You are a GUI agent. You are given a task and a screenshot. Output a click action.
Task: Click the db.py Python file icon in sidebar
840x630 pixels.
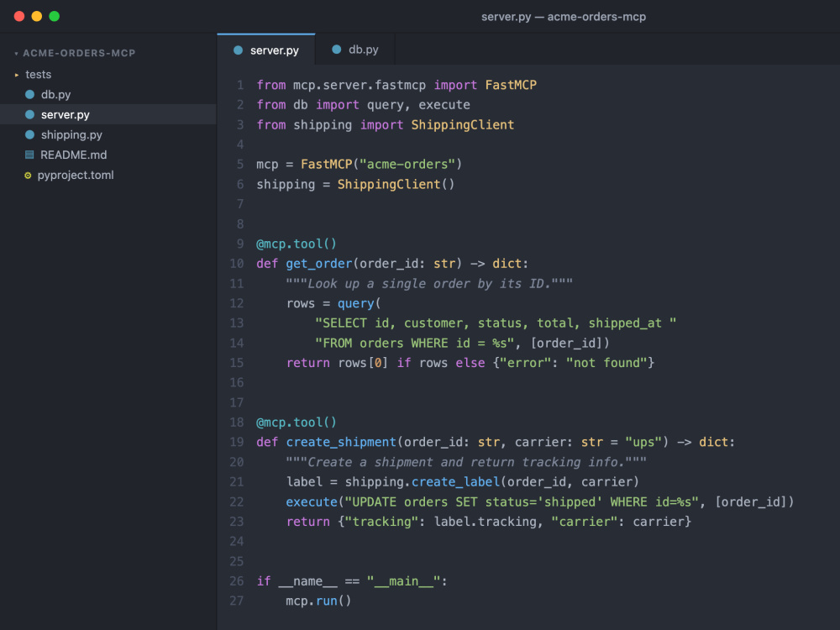click(x=30, y=94)
